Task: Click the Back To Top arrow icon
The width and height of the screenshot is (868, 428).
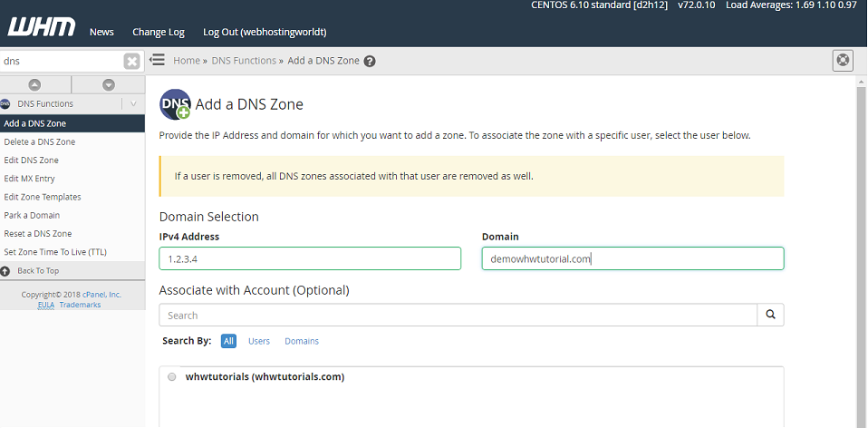Action: point(5,271)
